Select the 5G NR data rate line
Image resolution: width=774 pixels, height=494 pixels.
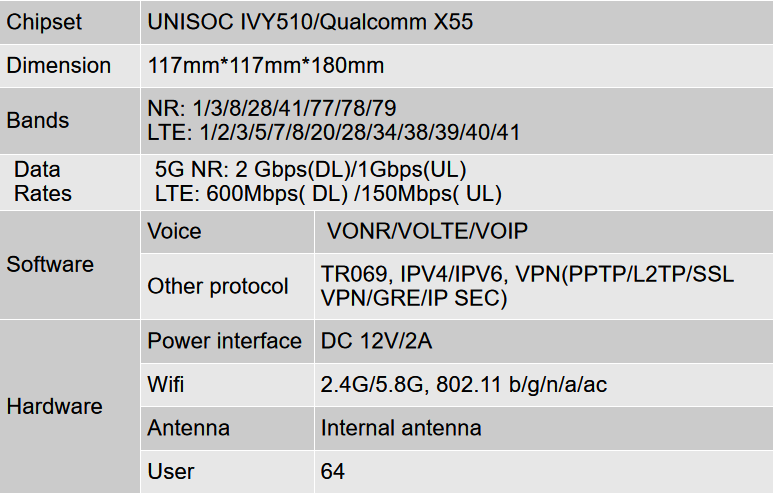pos(311,170)
